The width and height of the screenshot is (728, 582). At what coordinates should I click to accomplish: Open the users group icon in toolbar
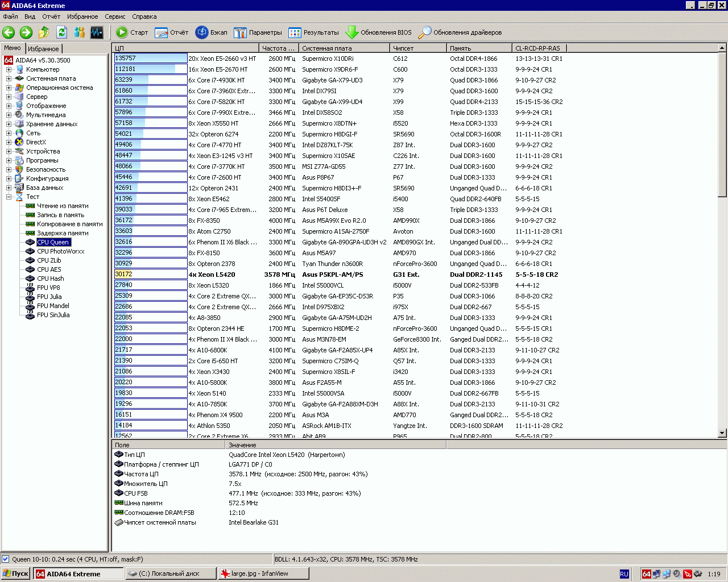tap(79, 32)
